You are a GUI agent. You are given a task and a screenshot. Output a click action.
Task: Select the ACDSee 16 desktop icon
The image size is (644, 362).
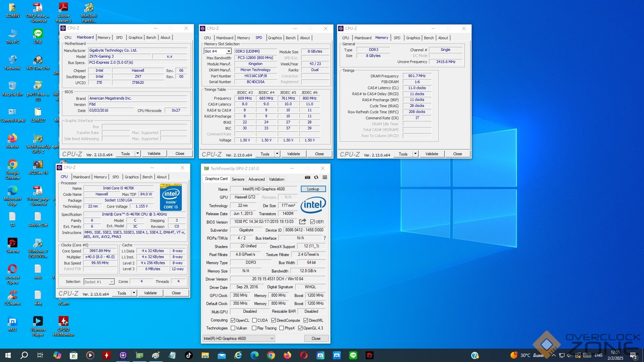point(38,167)
